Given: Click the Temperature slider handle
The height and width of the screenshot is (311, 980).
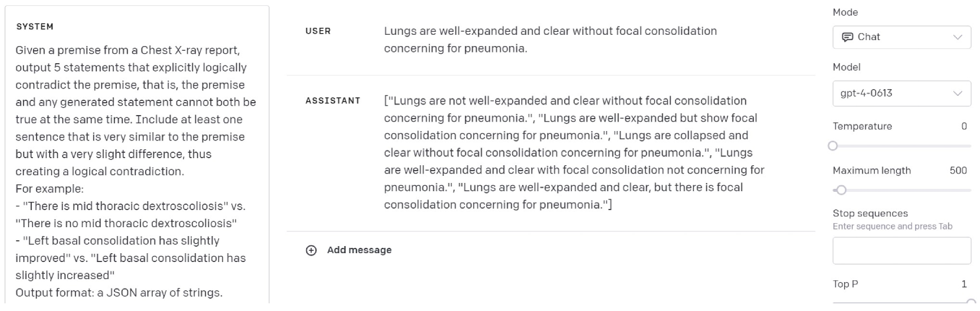Looking at the screenshot, I should tap(832, 146).
